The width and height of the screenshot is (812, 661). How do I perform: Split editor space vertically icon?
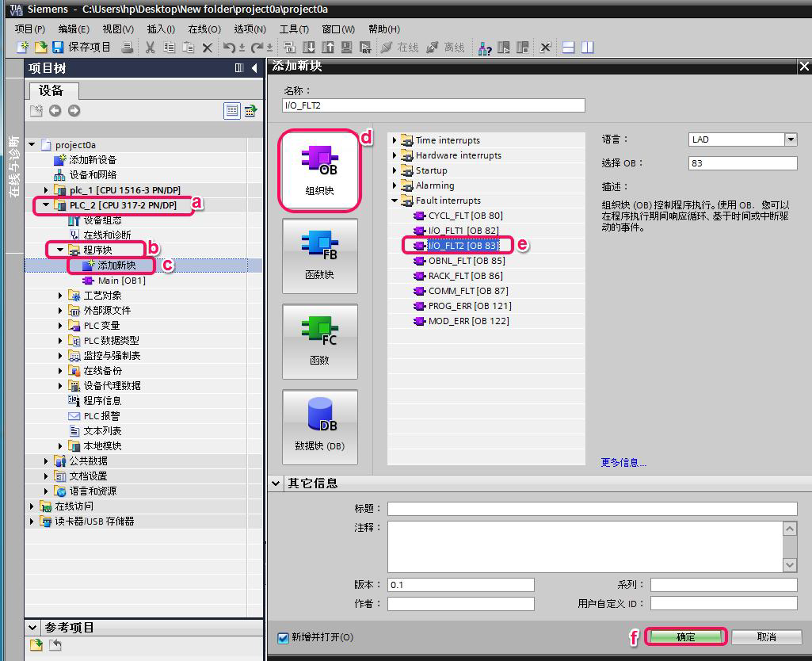click(587, 48)
